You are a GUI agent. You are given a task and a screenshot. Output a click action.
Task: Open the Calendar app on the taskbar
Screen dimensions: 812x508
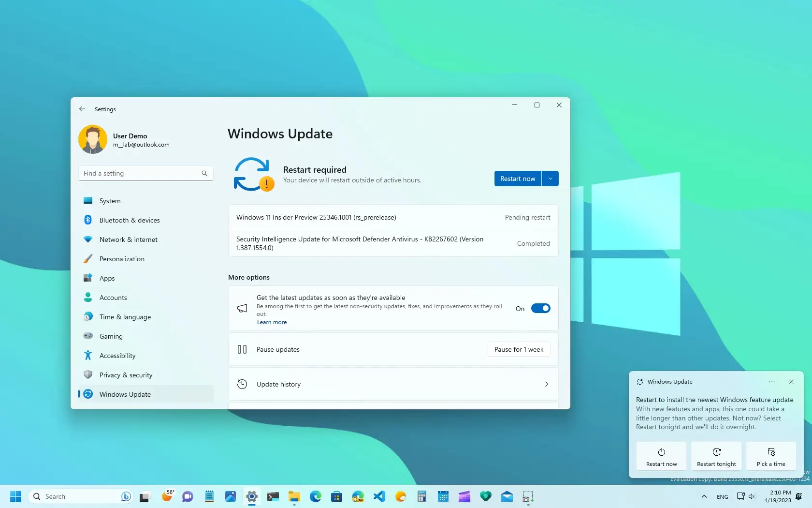[443, 496]
